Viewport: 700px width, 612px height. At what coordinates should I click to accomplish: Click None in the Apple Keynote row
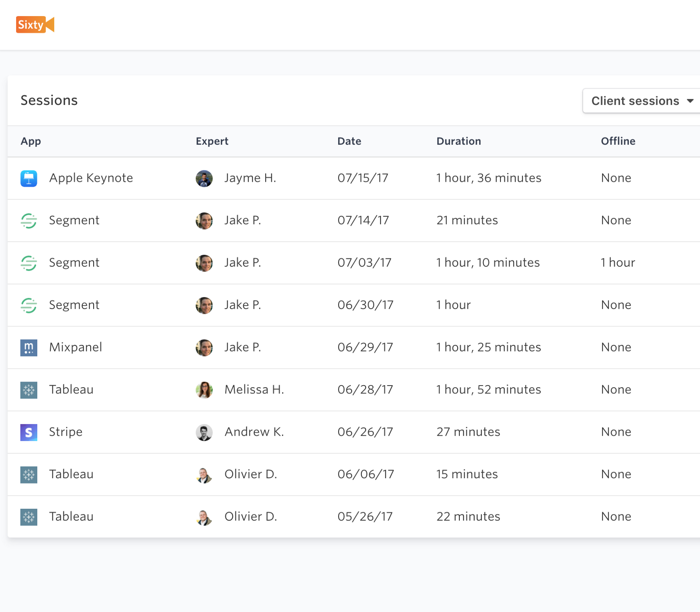[x=616, y=178]
